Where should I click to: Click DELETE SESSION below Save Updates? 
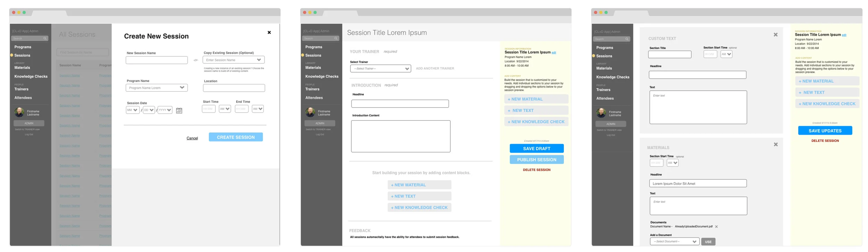[825, 141]
